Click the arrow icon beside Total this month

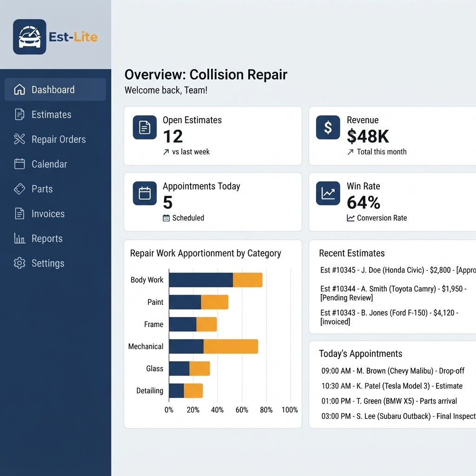click(350, 152)
